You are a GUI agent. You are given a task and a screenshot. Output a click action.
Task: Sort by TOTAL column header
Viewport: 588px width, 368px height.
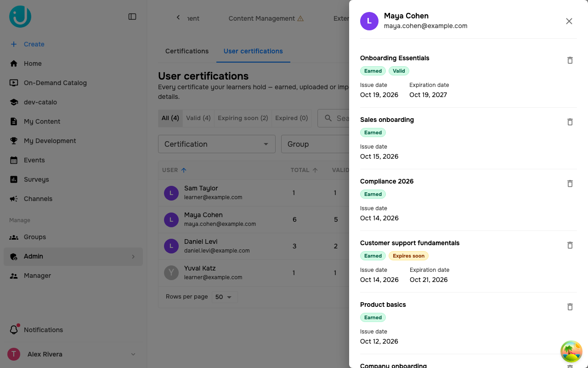304,170
